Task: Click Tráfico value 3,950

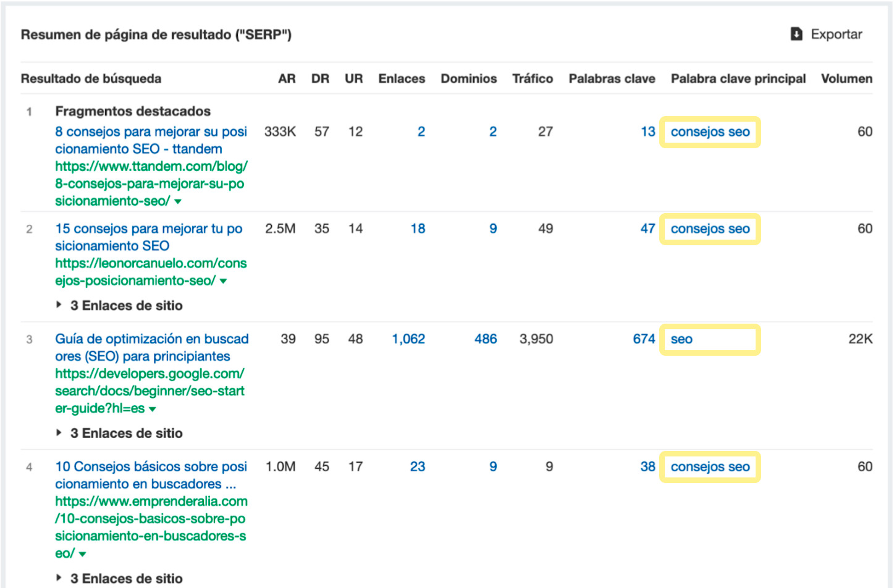Action: pyautogui.click(x=536, y=339)
